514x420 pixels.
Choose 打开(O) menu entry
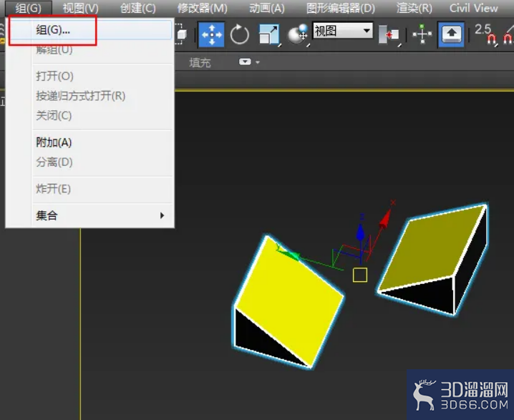(x=90, y=76)
